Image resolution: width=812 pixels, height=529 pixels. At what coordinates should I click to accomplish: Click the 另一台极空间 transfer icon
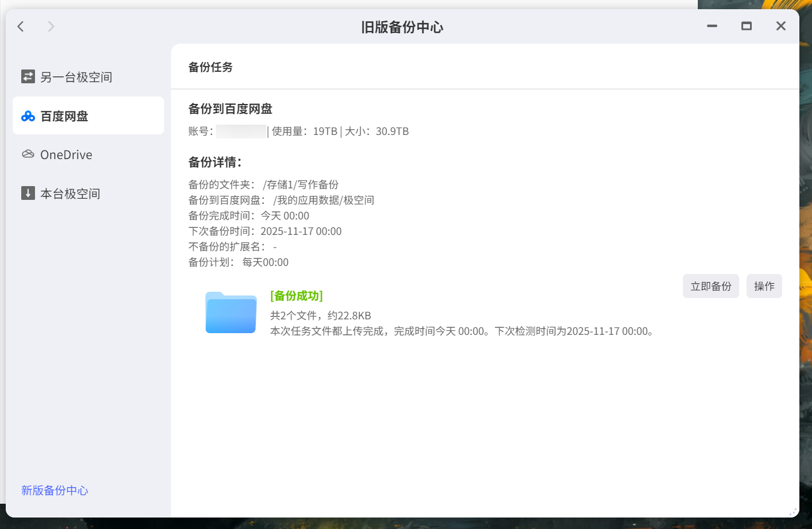(28, 76)
